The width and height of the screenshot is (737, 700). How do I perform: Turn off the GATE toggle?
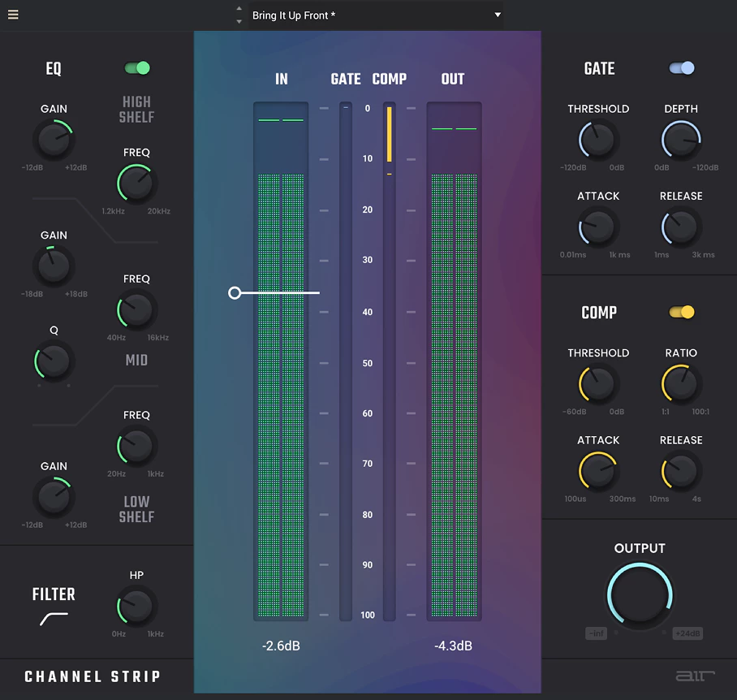pyautogui.click(x=682, y=68)
